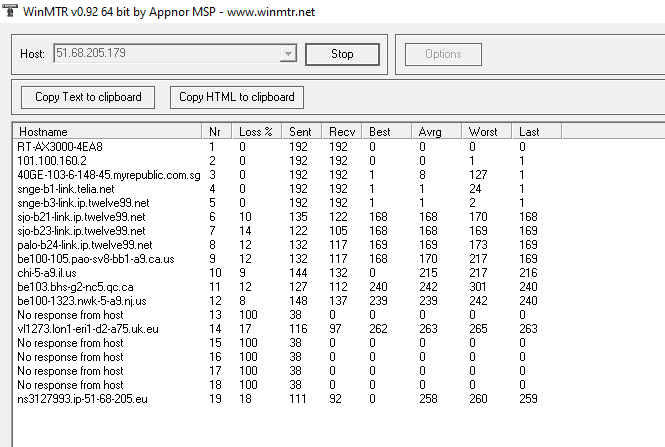Click the Worst column header

(486, 131)
